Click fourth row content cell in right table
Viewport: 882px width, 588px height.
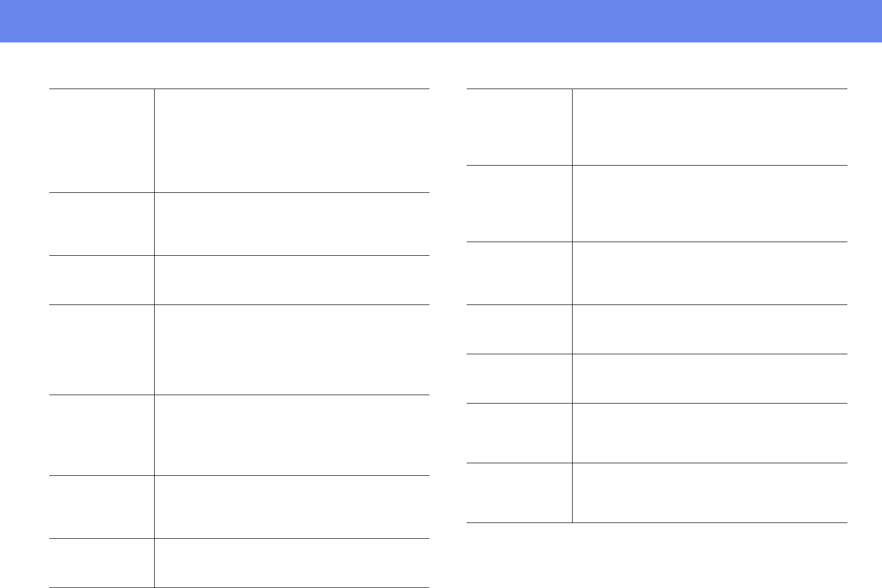[x=709, y=329]
